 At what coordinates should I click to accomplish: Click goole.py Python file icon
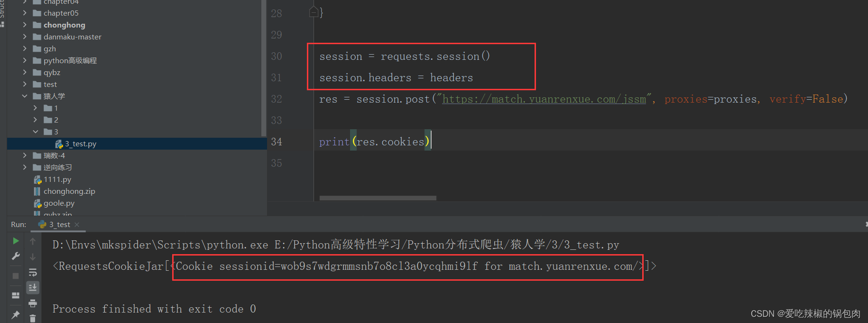pyautogui.click(x=37, y=203)
